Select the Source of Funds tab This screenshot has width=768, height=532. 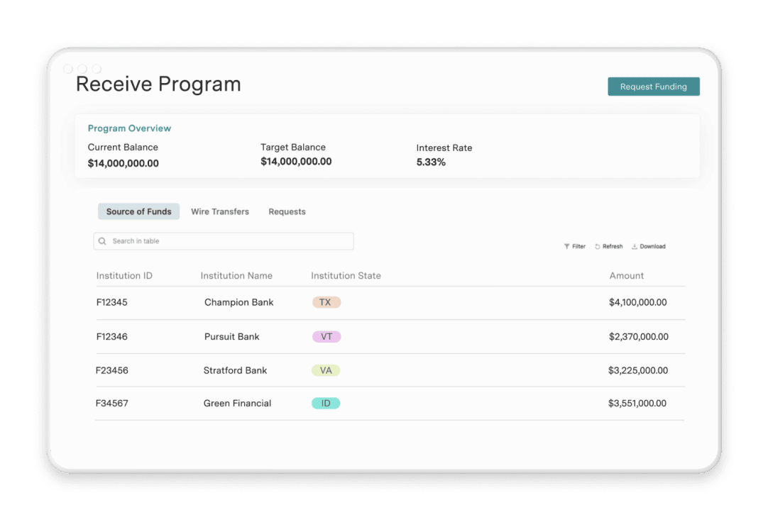(138, 211)
